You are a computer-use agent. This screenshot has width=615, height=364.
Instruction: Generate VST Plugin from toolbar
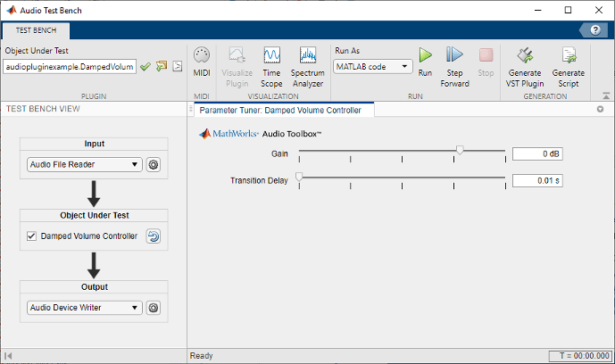(525, 67)
